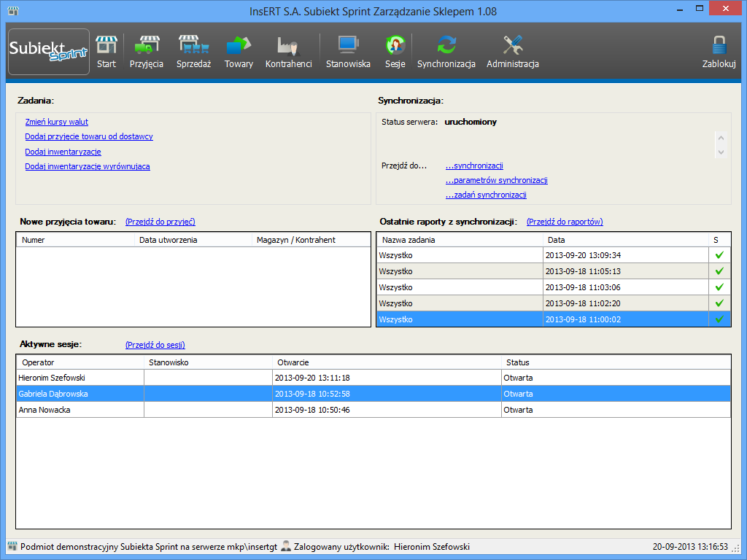Click green checkmark for 11:03:06 report
This screenshot has height=560, width=747.
click(x=719, y=287)
